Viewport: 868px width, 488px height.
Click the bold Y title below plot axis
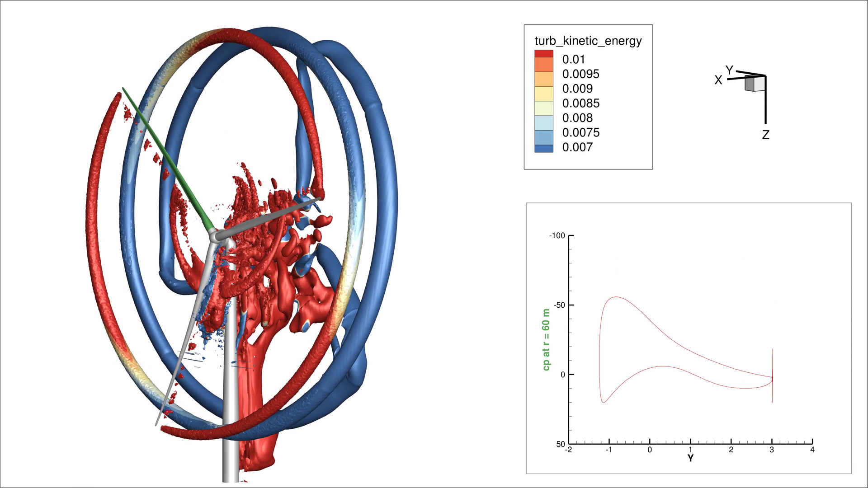pyautogui.click(x=690, y=458)
